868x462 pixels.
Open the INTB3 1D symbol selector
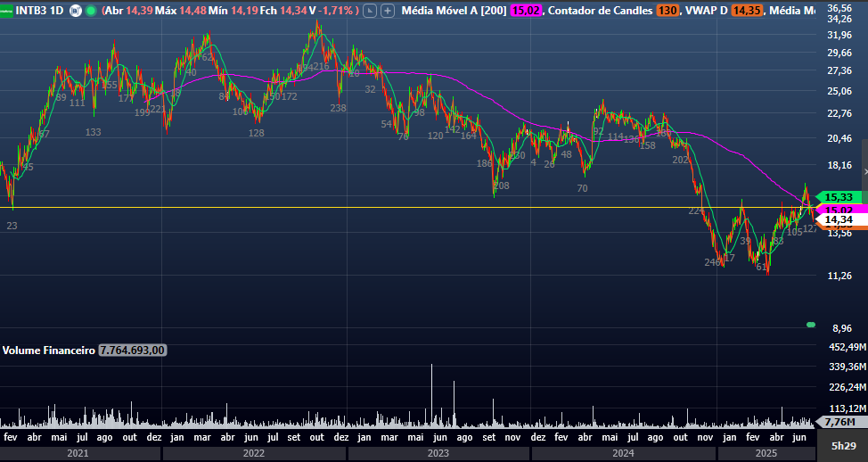(40, 11)
